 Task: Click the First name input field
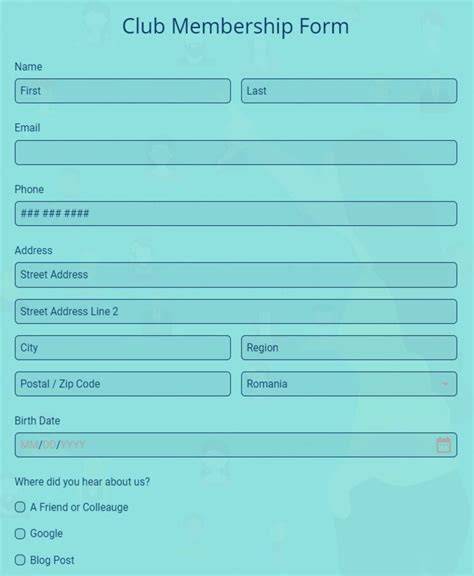(x=123, y=91)
